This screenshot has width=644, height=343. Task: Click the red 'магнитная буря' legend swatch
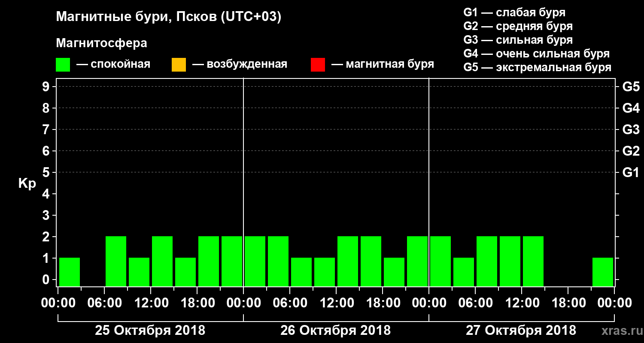pos(318,65)
